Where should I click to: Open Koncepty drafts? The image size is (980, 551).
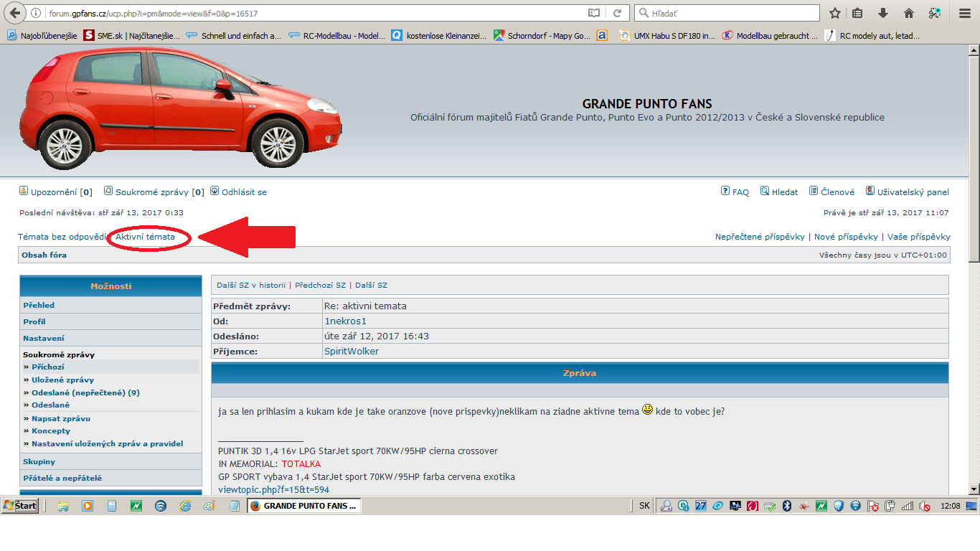click(51, 431)
